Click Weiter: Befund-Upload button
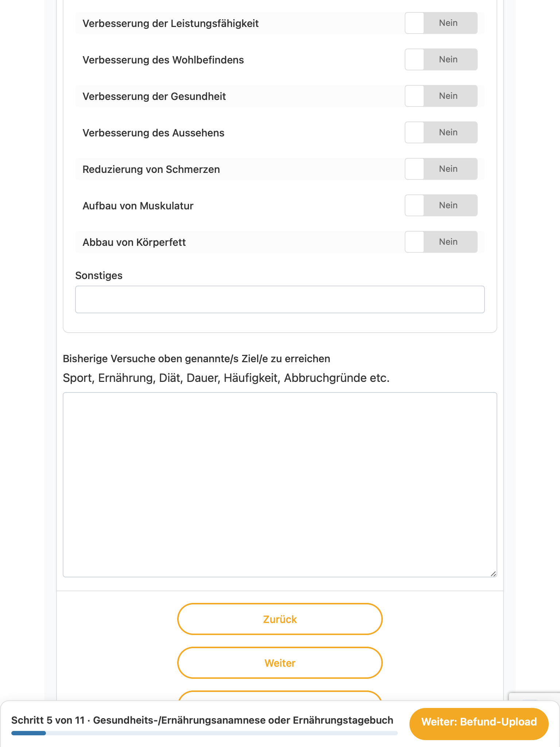Screen dimensions: 560x747 click(479, 722)
